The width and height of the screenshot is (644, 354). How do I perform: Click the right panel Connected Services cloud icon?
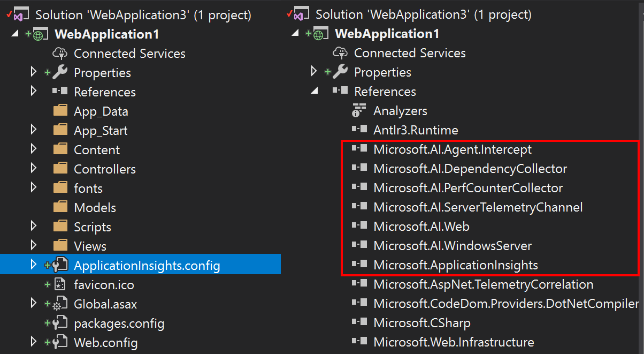340,53
